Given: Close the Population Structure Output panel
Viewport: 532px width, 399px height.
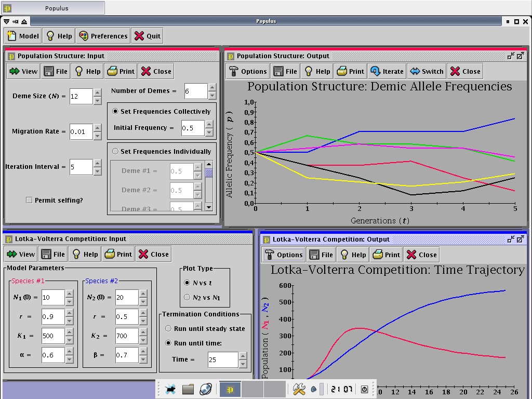Looking at the screenshot, I should coord(465,71).
